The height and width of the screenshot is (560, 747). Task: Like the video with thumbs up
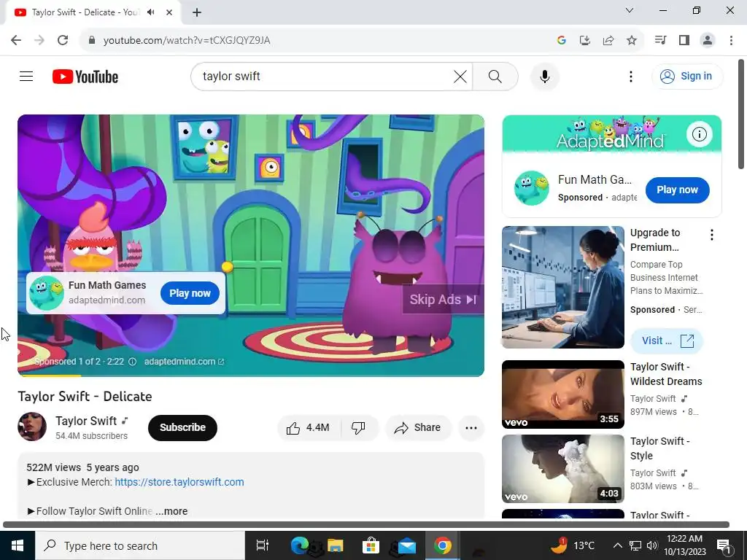click(x=309, y=427)
